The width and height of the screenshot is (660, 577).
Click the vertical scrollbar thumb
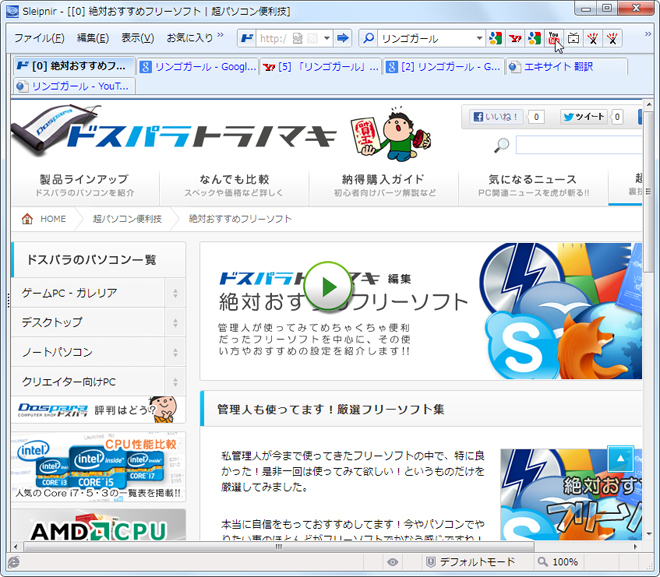click(648, 191)
